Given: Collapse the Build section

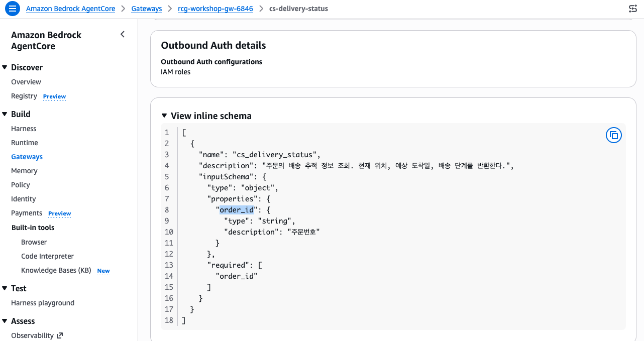Looking at the screenshot, I should tap(5, 114).
